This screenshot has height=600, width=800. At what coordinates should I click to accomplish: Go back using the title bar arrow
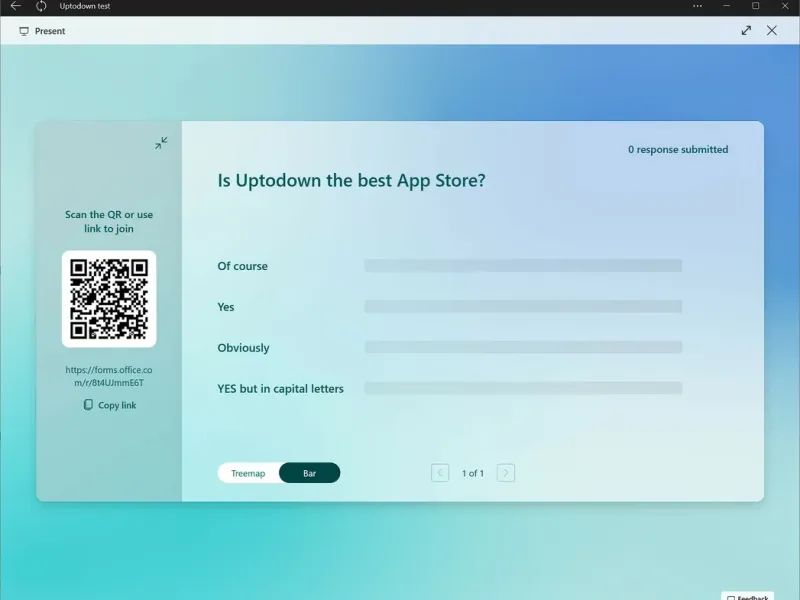tap(16, 6)
